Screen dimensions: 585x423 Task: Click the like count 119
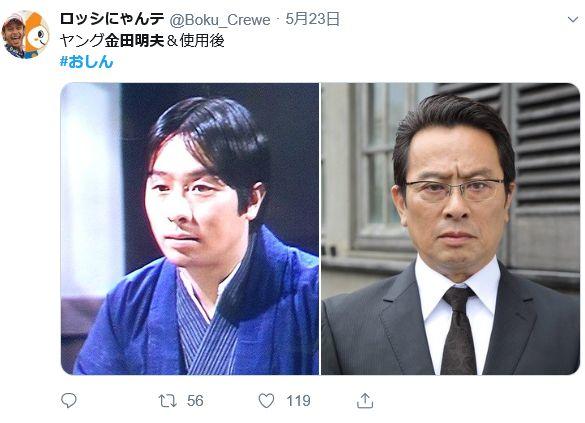tap(298, 401)
